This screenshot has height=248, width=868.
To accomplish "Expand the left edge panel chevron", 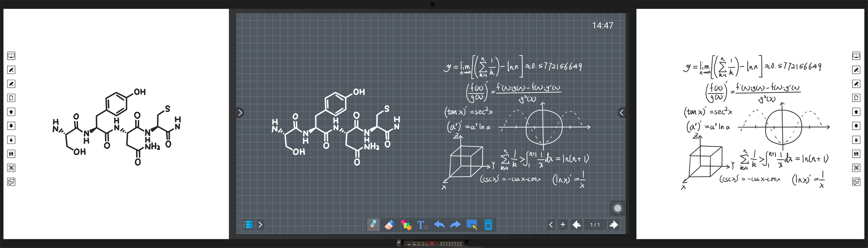I will tap(240, 112).
